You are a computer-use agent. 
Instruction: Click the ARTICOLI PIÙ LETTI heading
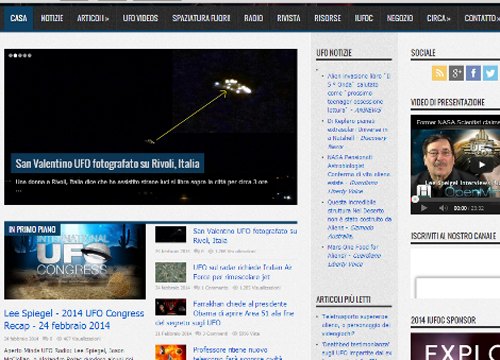tap(343, 300)
